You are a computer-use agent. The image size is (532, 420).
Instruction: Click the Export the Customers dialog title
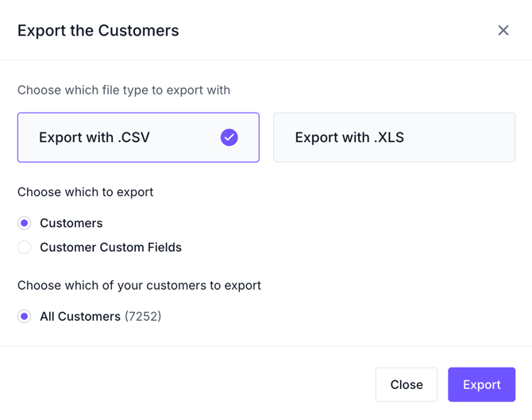coord(98,31)
